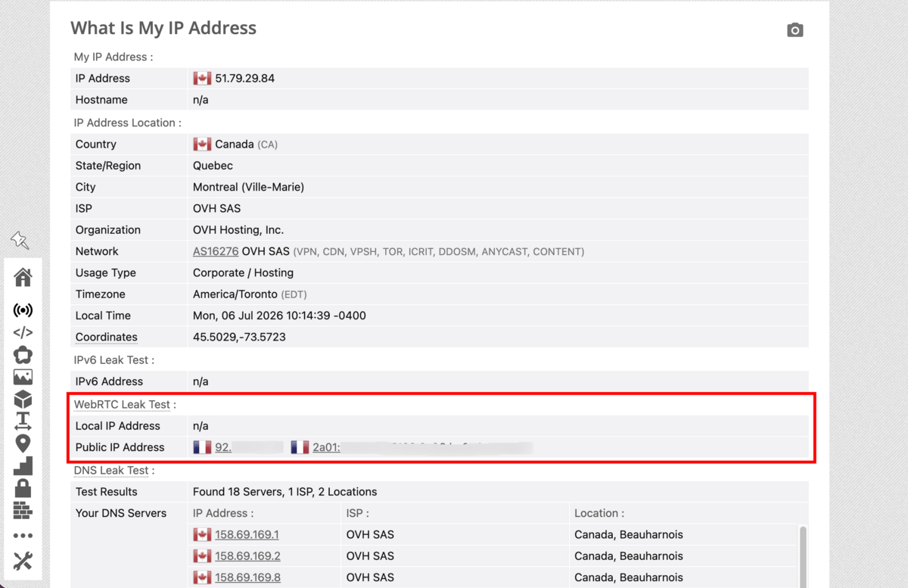This screenshot has width=908, height=588.
Task: Open DNS server link 158.69.169.2
Action: (x=247, y=555)
